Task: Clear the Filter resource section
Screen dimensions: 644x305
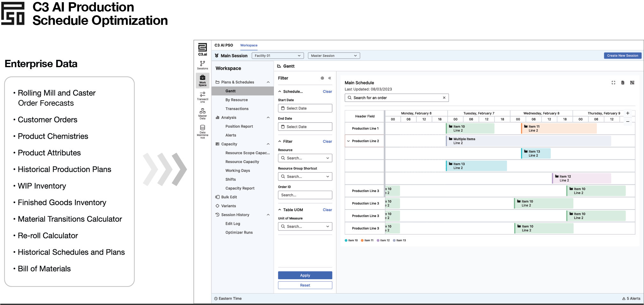Action: [327, 141]
